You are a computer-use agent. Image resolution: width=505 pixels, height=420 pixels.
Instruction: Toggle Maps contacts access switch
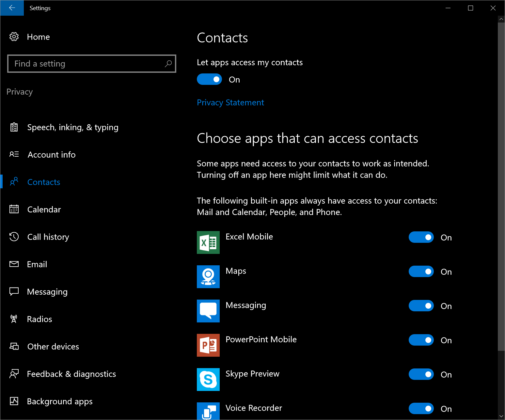tap(421, 272)
